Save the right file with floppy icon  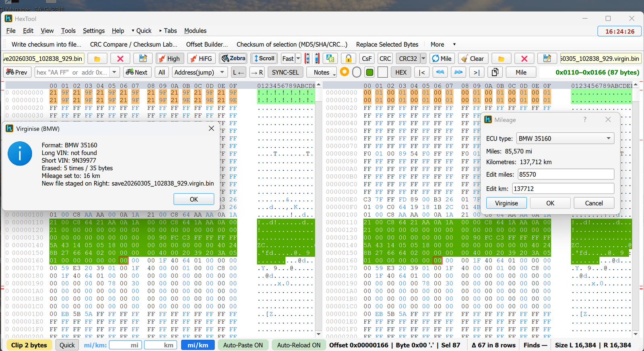coord(547,59)
